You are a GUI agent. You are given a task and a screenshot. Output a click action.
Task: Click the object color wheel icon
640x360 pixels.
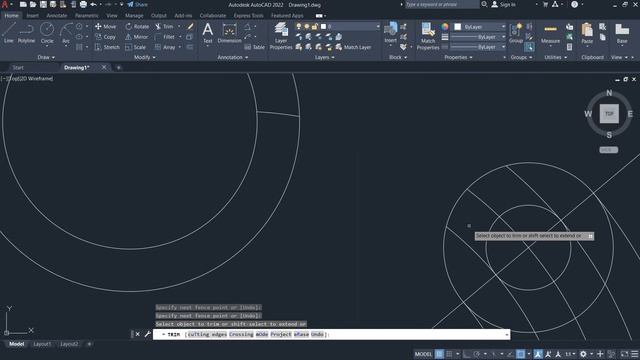pos(445,27)
